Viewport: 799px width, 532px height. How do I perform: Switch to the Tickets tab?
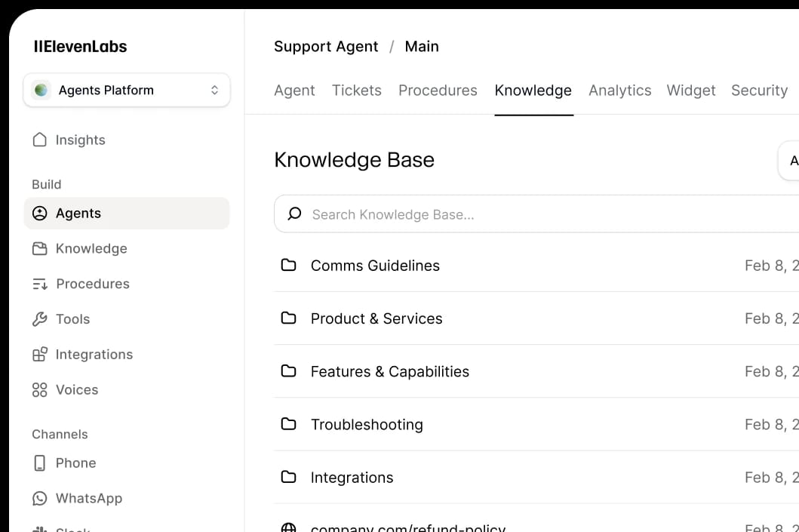pyautogui.click(x=357, y=90)
